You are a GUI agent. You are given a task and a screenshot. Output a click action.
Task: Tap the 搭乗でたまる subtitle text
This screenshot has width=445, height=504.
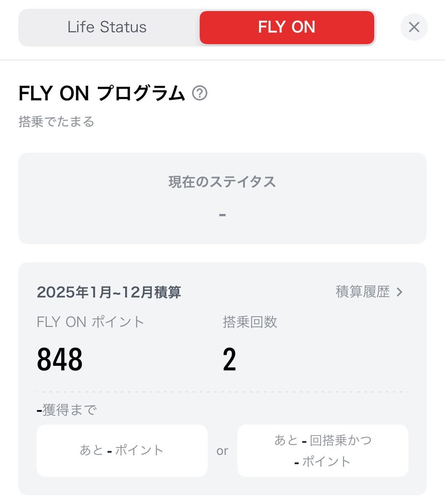57,122
